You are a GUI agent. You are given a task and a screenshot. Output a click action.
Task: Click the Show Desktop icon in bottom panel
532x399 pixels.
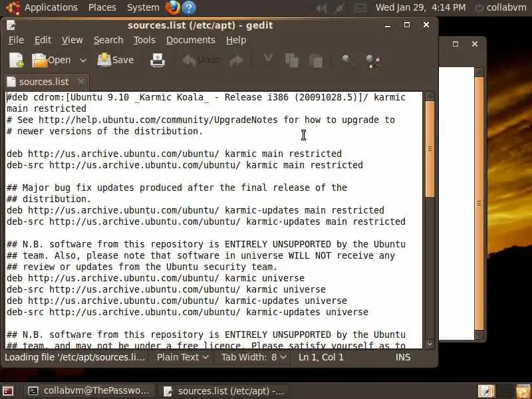tap(7, 391)
